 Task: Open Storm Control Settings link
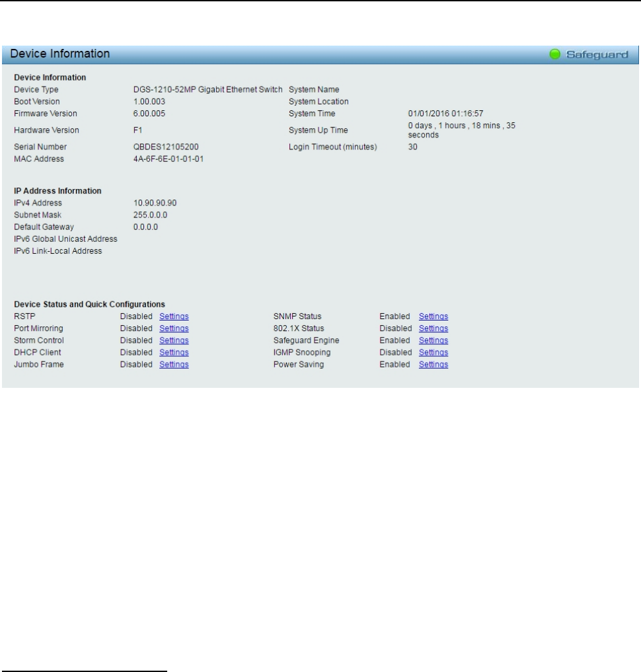174,340
